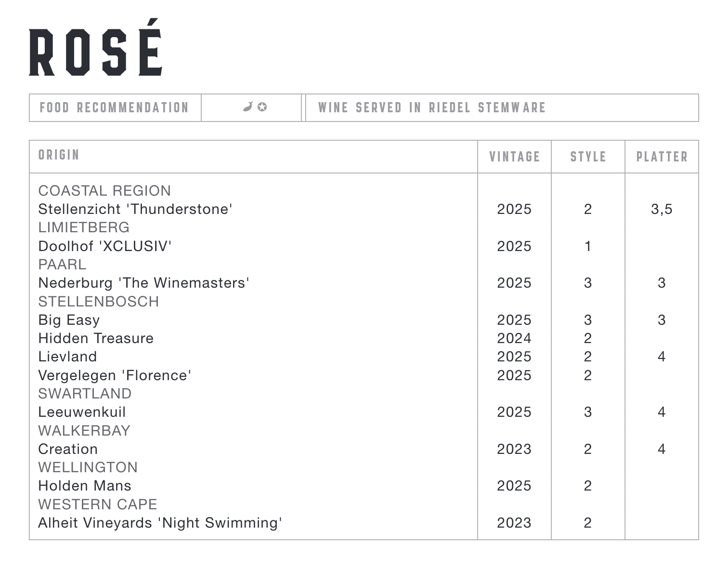Choose Nederburg 'The Winemasters' rosé
The image size is (728, 571).
click(x=144, y=283)
